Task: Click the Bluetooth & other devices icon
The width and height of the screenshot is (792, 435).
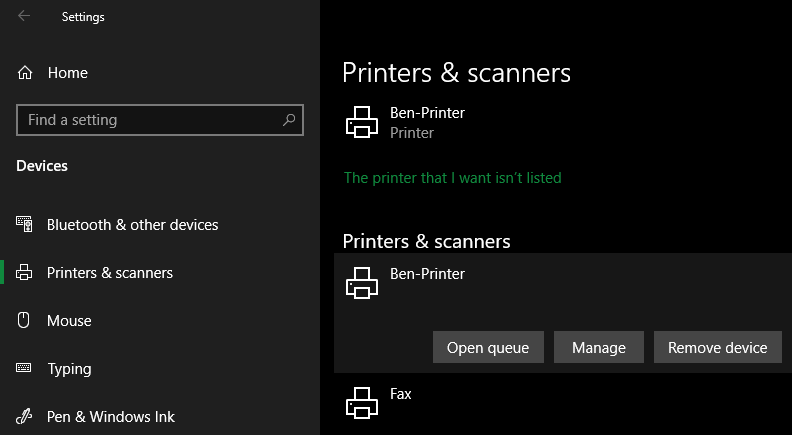Action: pyautogui.click(x=25, y=225)
